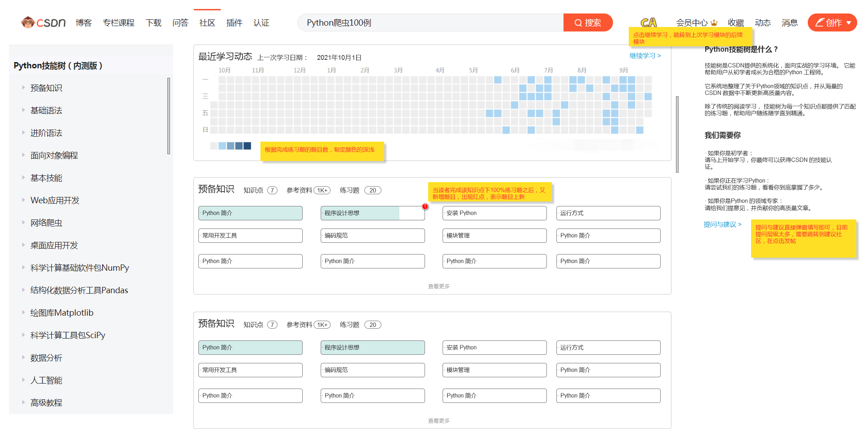This screenshot has height=429, width=868.
Task: Select 人工智能 in sidebar
Action: tap(46, 380)
